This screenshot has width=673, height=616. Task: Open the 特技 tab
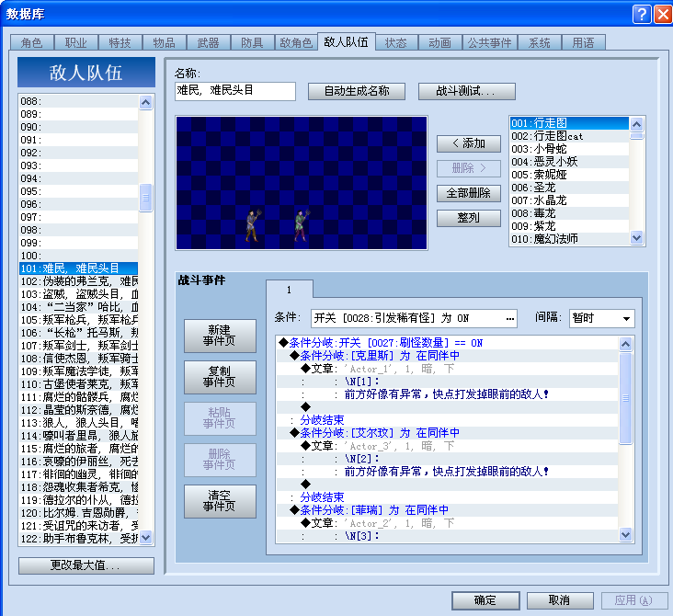coord(120,42)
